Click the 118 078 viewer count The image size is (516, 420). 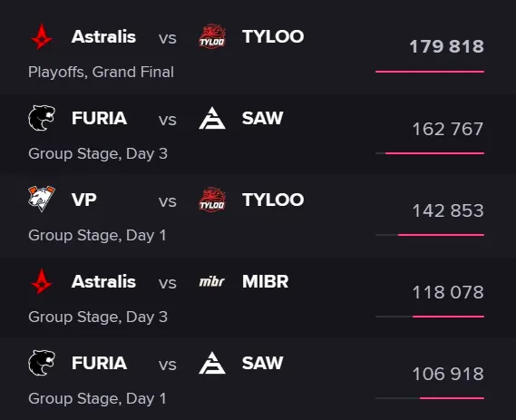[448, 292]
